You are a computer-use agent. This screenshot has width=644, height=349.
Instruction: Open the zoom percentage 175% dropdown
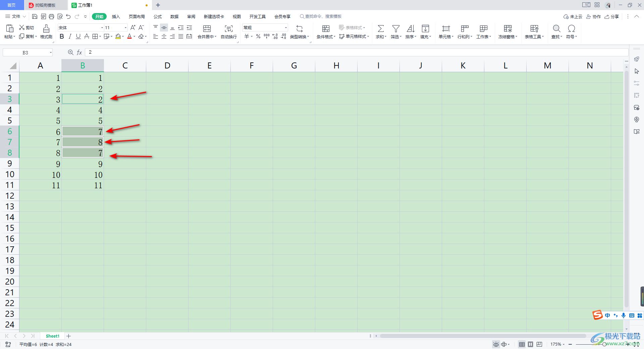[x=557, y=344]
